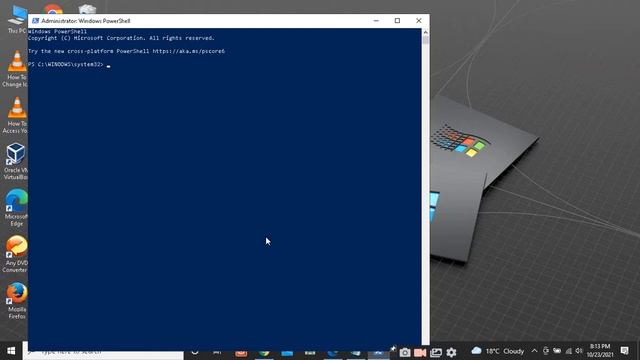The width and height of the screenshot is (640, 360).
Task: Open the notification center icon
Action: pyautogui.click(x=624, y=351)
